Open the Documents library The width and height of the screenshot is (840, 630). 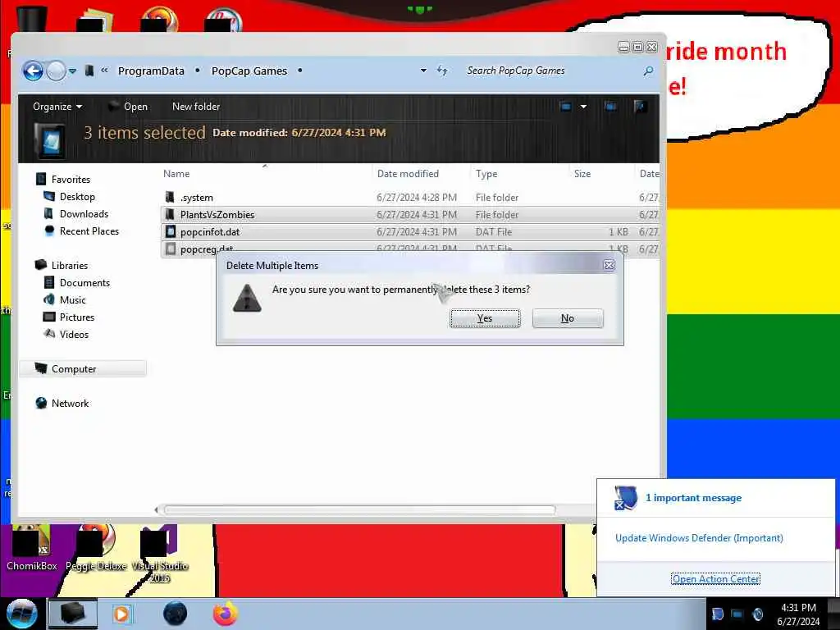(84, 282)
